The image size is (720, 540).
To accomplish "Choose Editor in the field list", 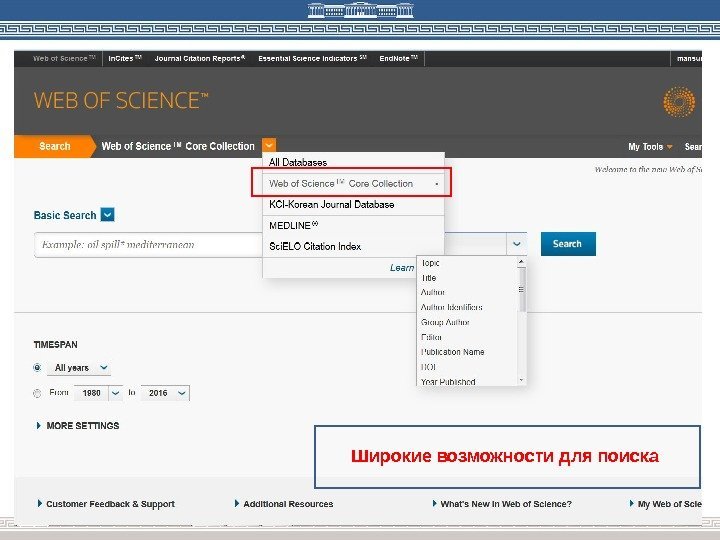I will point(467,337).
